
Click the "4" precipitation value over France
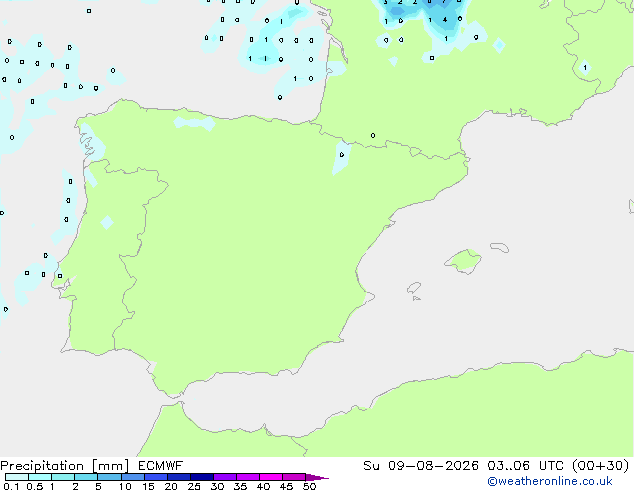[x=445, y=19]
